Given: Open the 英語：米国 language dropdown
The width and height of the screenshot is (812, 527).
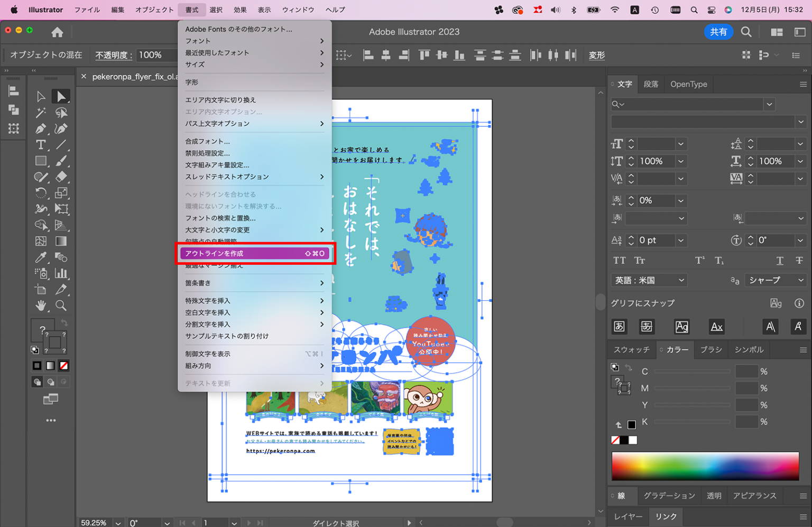Looking at the screenshot, I should point(649,280).
